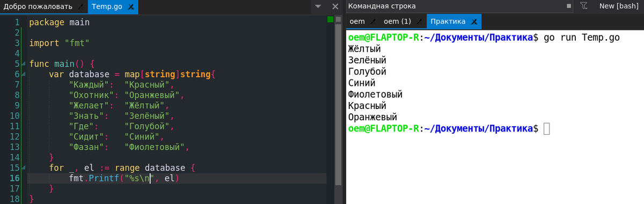
Task: Close the Temp.go editor tab
Action: [x=131, y=8]
